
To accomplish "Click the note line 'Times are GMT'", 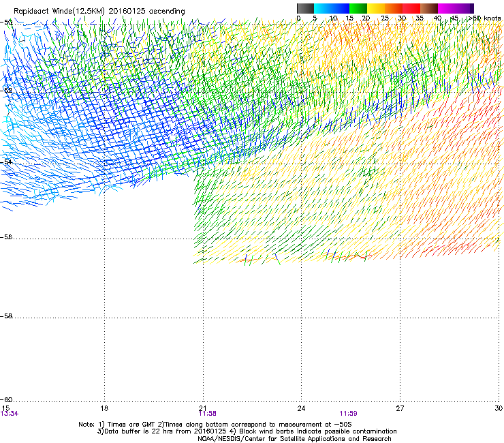I will [215, 425].
